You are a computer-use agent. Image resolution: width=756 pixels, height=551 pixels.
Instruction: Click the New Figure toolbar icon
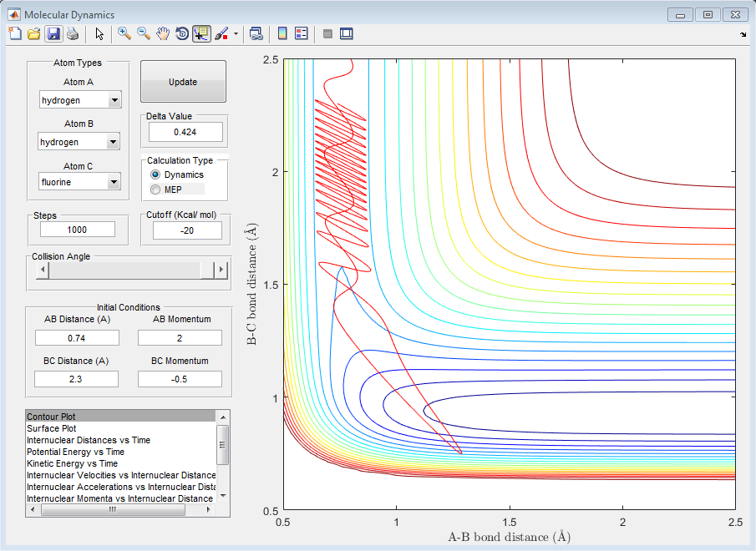pyautogui.click(x=14, y=34)
